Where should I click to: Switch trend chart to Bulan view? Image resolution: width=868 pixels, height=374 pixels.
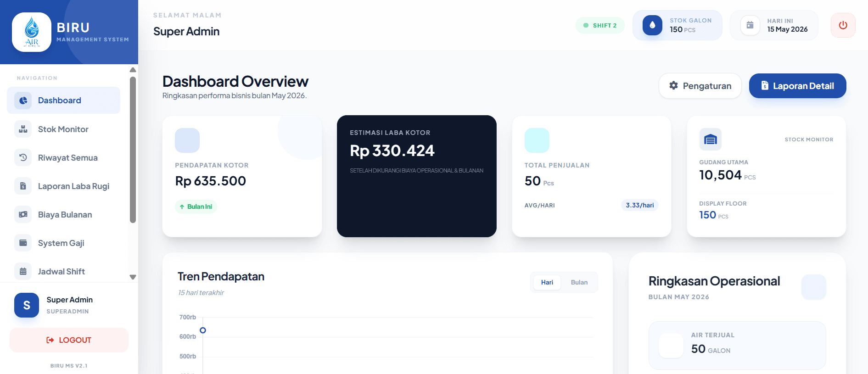[579, 282]
